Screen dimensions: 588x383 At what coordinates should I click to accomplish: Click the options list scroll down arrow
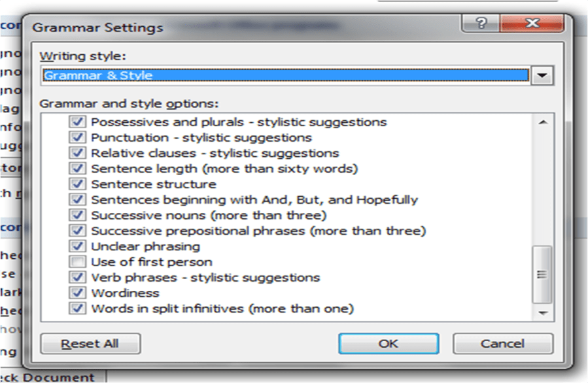coord(542,314)
